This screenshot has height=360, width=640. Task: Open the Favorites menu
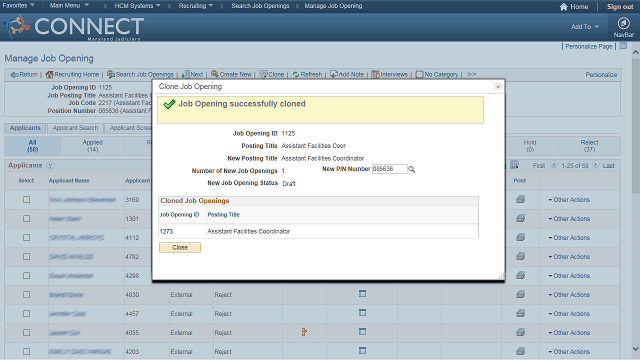coord(18,6)
